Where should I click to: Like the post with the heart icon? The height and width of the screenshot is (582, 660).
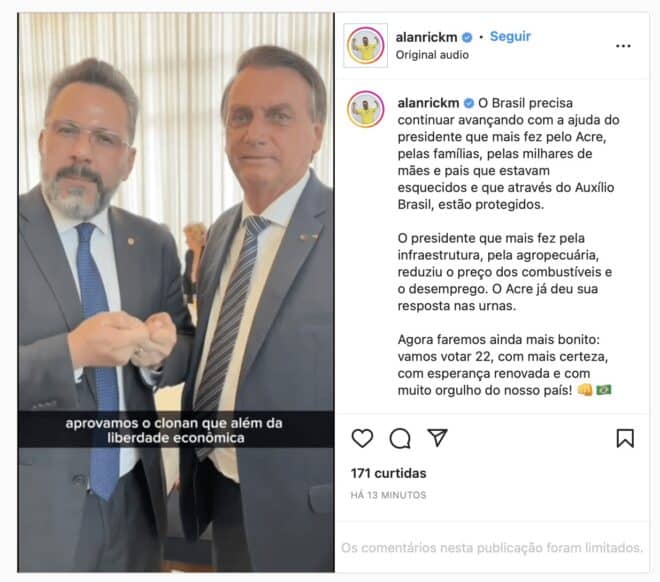[362, 438]
